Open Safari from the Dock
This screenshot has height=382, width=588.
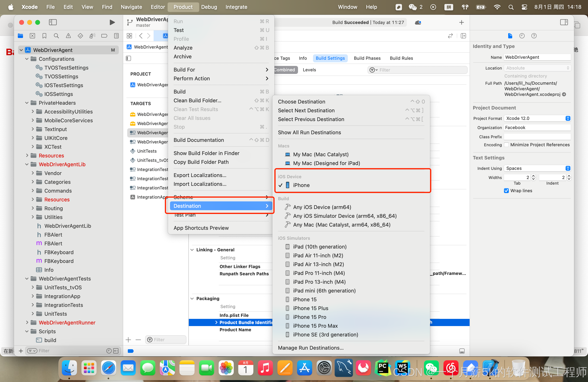click(108, 368)
